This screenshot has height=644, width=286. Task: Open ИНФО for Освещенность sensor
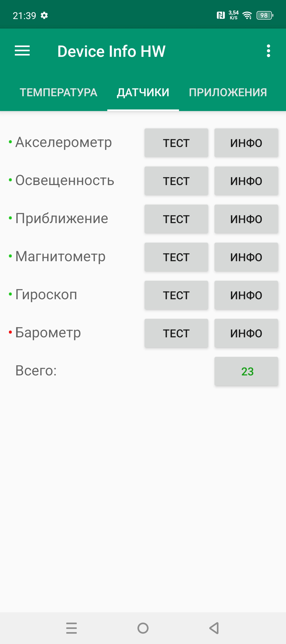[246, 181]
